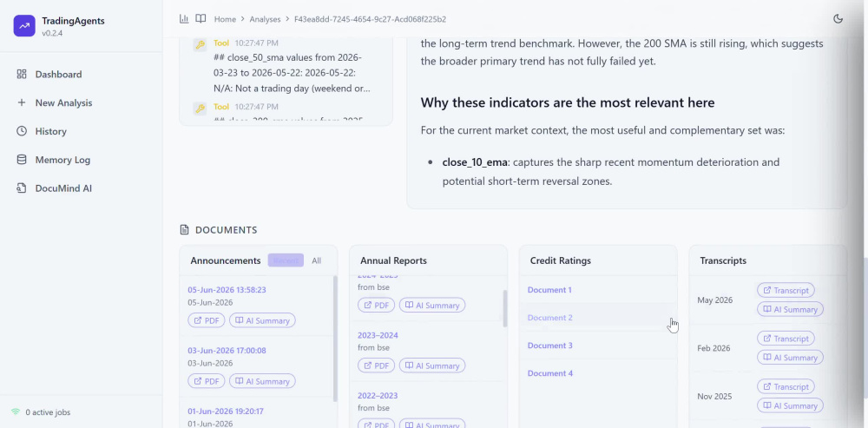Open AI Summary for Feb 2026 transcript

790,358
